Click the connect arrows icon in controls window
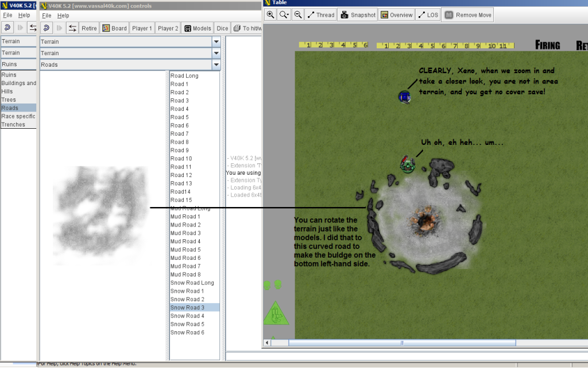Image resolution: width=588 pixels, height=368 pixels. (72, 28)
